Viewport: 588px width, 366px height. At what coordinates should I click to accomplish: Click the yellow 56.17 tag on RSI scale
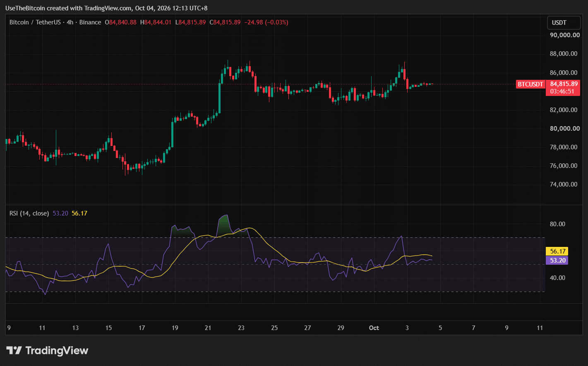pyautogui.click(x=557, y=251)
